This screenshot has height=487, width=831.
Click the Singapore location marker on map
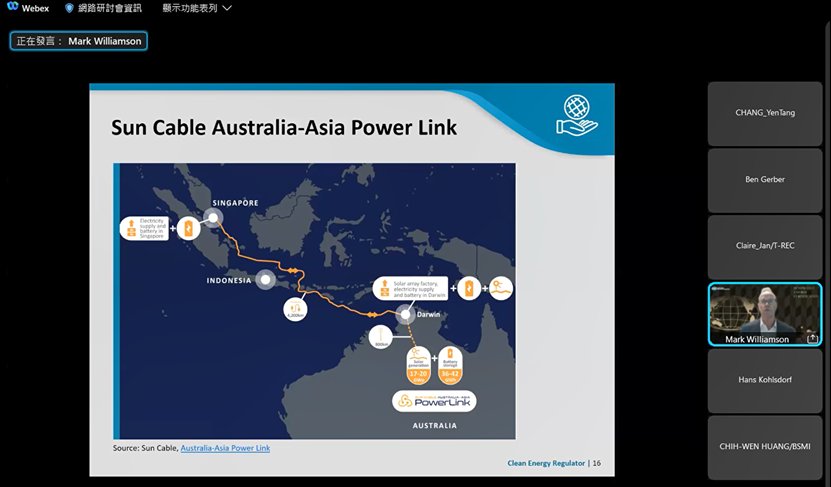pos(213,218)
